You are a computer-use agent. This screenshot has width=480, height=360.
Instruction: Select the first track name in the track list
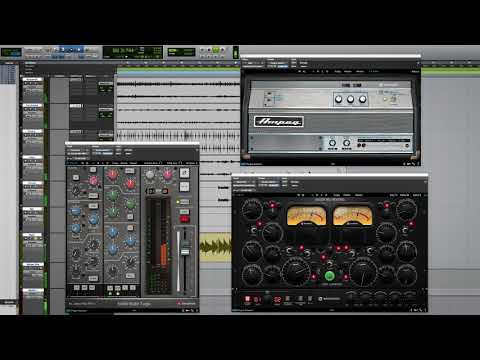click(33, 80)
